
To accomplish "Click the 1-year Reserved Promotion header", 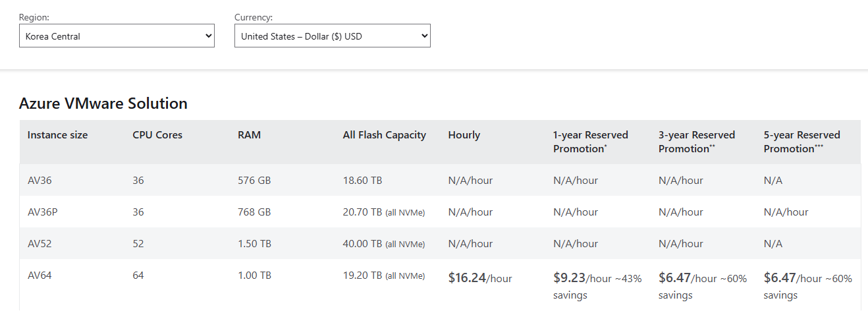I will pyautogui.click(x=591, y=142).
